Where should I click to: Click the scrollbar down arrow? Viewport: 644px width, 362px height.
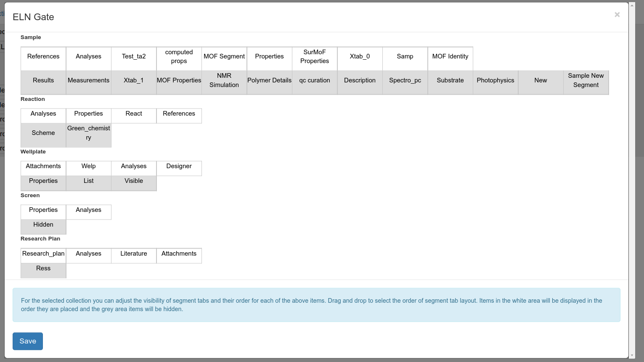pyautogui.click(x=632, y=356)
